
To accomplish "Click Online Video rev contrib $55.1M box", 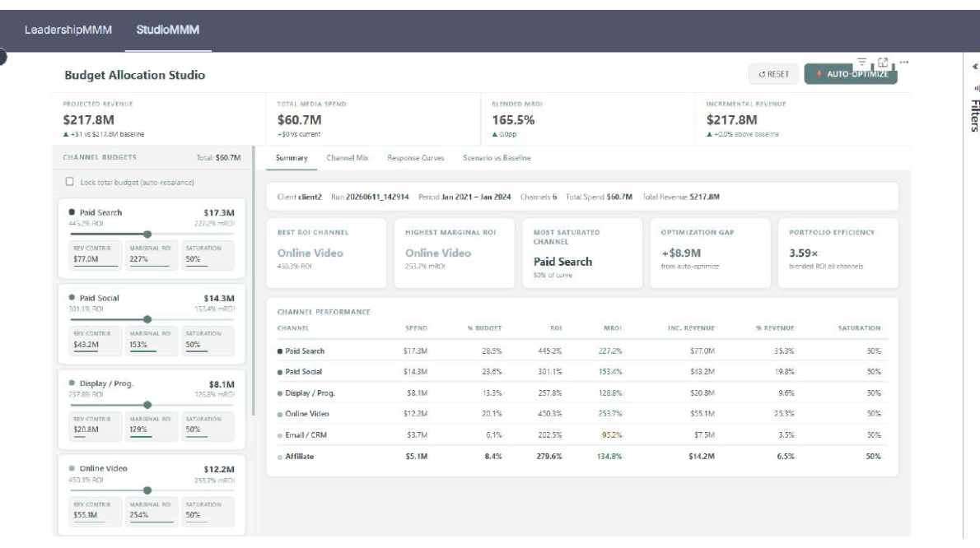I will (95, 511).
